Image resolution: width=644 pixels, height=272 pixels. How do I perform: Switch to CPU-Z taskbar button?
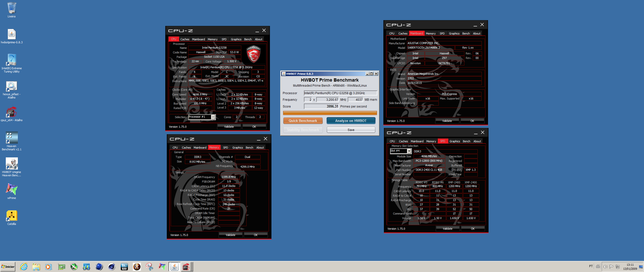(186, 267)
